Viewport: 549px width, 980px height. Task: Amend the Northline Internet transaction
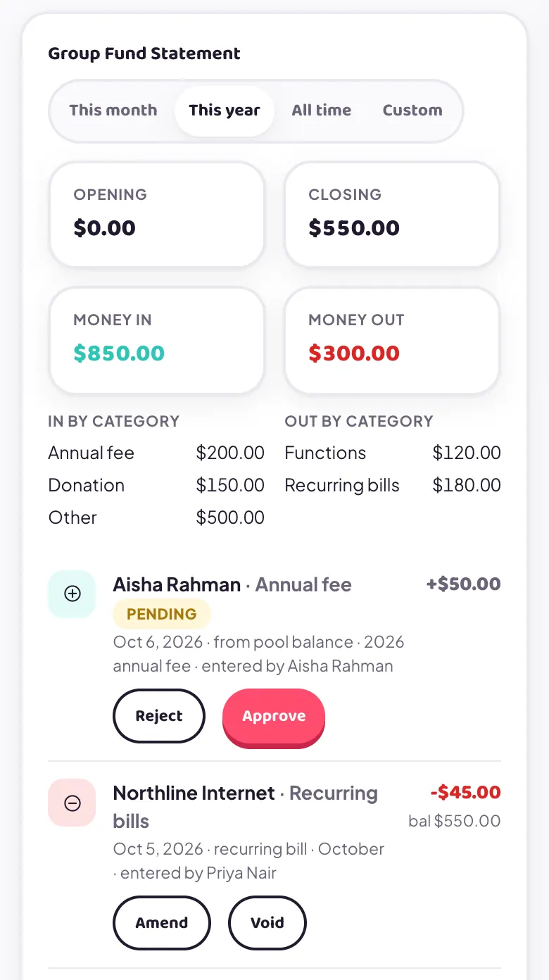point(162,923)
